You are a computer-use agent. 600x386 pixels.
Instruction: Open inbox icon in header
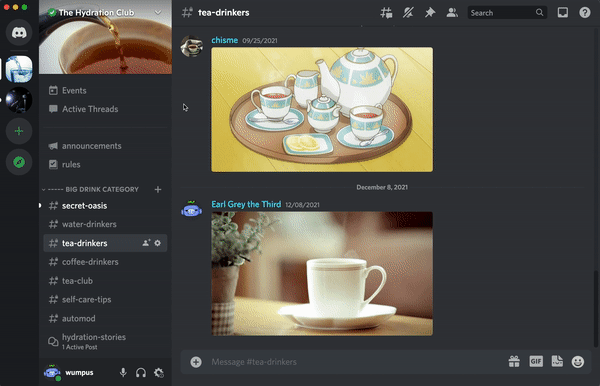[x=562, y=13]
